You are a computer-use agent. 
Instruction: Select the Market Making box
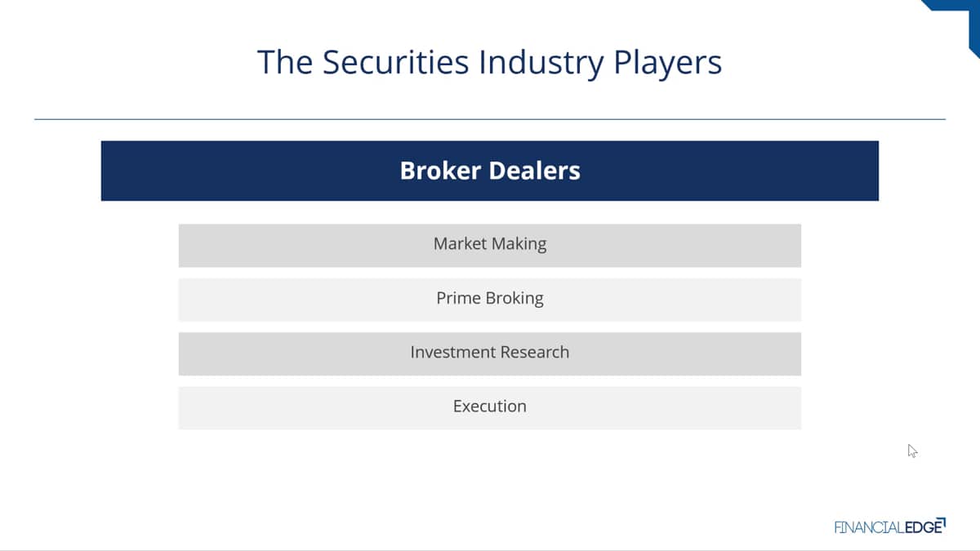tap(490, 245)
